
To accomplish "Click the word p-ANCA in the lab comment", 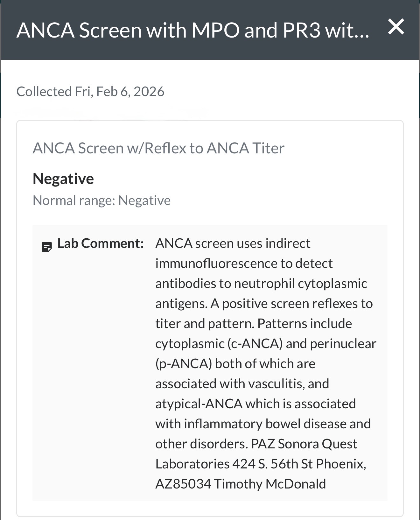I will point(184,364).
